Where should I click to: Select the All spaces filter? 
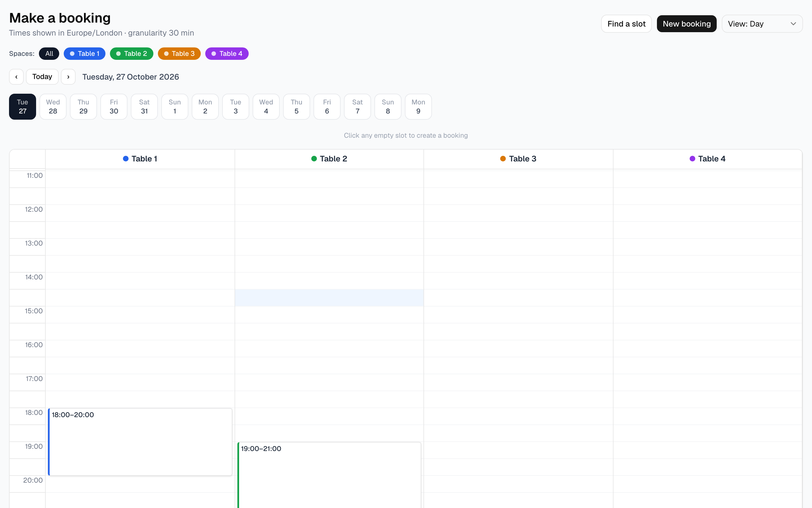tap(49, 54)
